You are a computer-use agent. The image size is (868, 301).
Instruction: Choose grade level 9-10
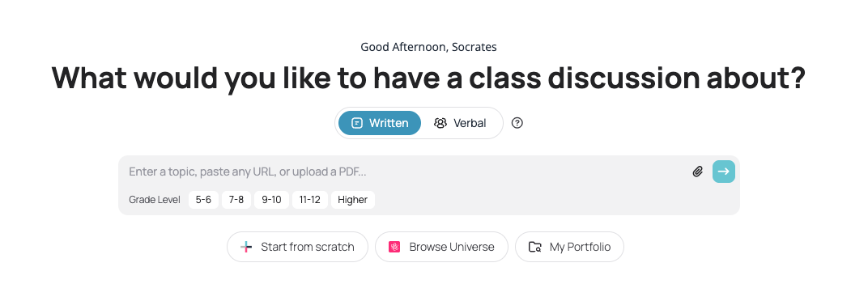pyautogui.click(x=271, y=200)
